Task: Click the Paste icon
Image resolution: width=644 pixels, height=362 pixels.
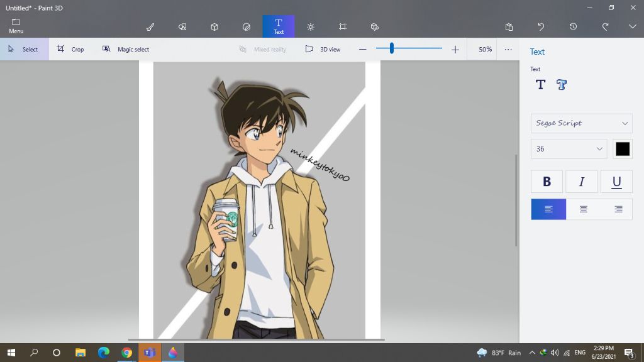Action: point(509,26)
